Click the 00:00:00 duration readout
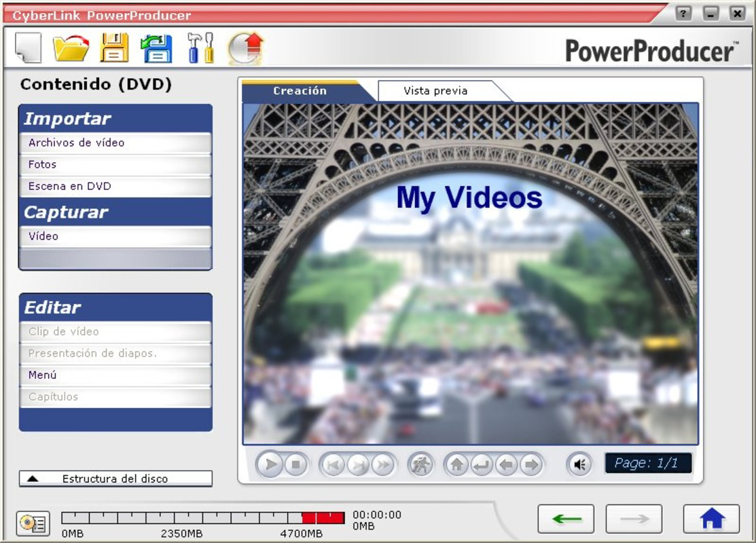Screen dimensions: 756x543 point(376,514)
